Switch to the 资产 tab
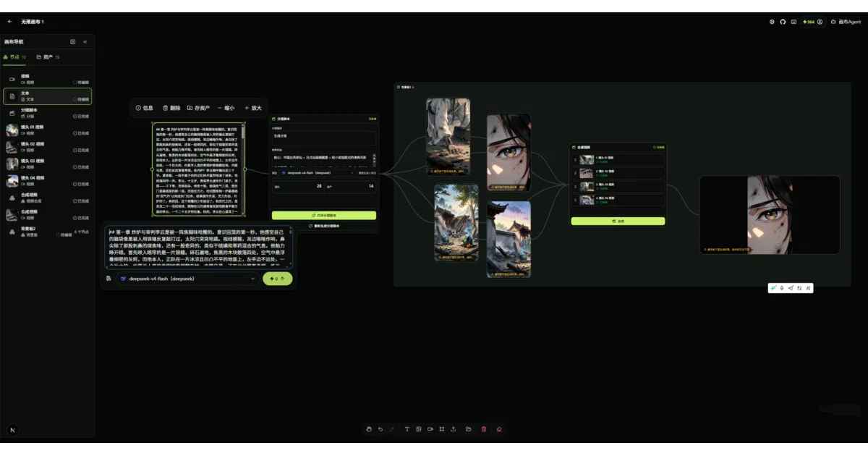The image size is (868, 456). pyautogui.click(x=48, y=56)
